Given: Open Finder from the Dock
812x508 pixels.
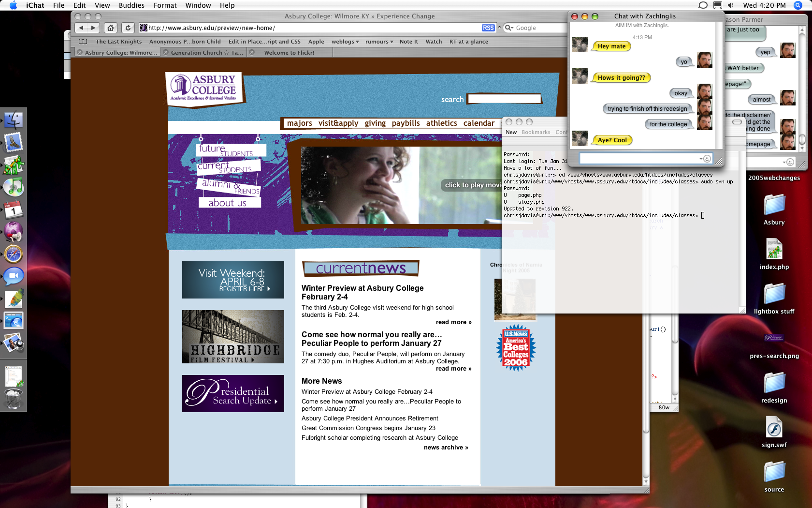Looking at the screenshot, I should pyautogui.click(x=14, y=120).
